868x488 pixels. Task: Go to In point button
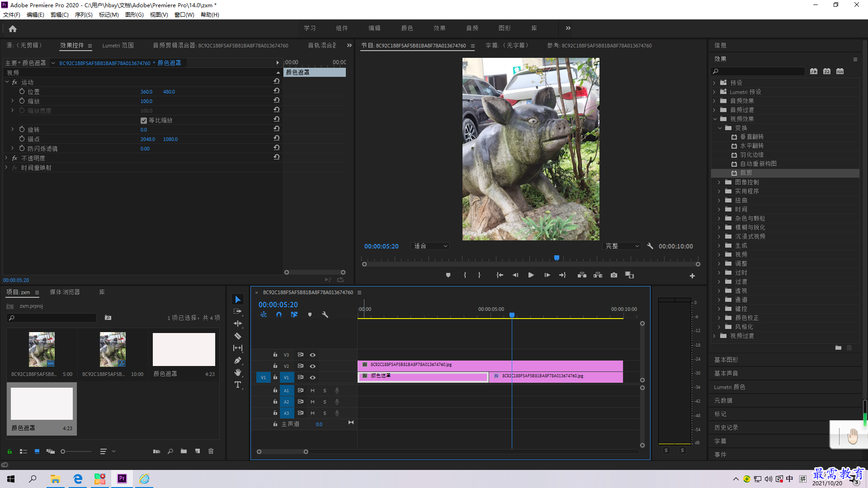[x=500, y=275]
